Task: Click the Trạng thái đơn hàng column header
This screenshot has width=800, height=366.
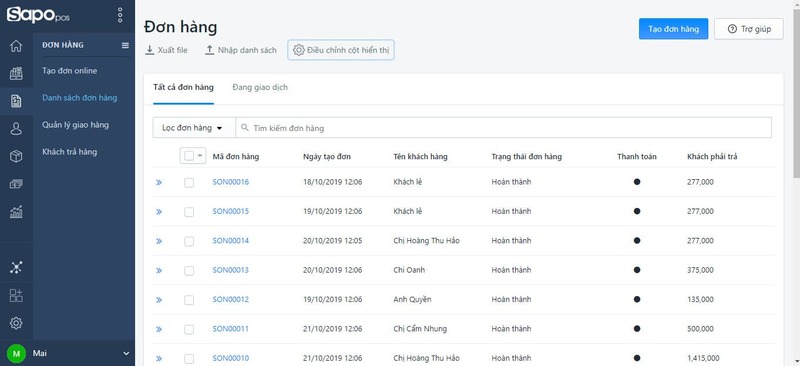Action: (x=527, y=157)
